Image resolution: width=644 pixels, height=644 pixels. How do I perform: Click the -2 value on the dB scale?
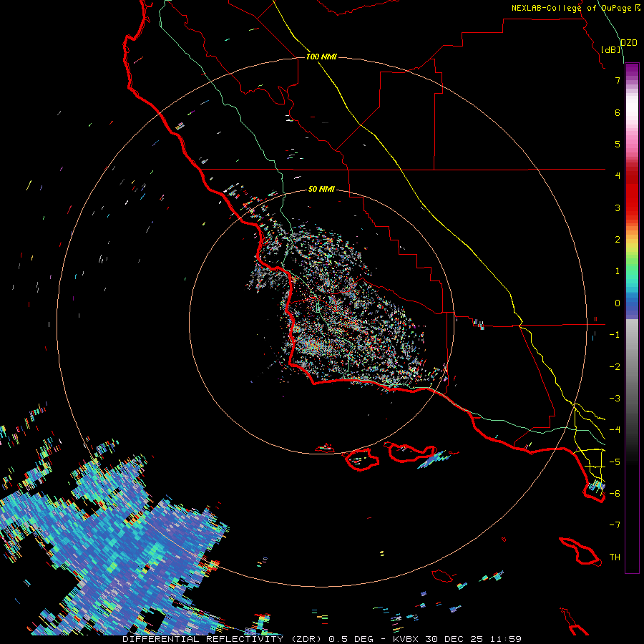pyautogui.click(x=615, y=367)
